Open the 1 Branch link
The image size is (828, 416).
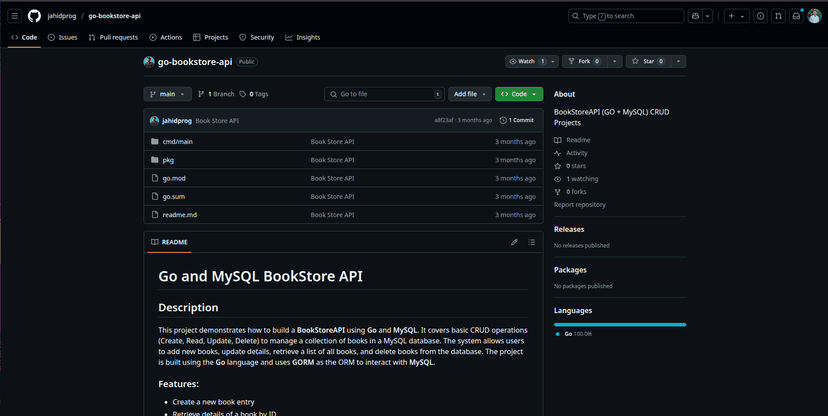pos(216,94)
